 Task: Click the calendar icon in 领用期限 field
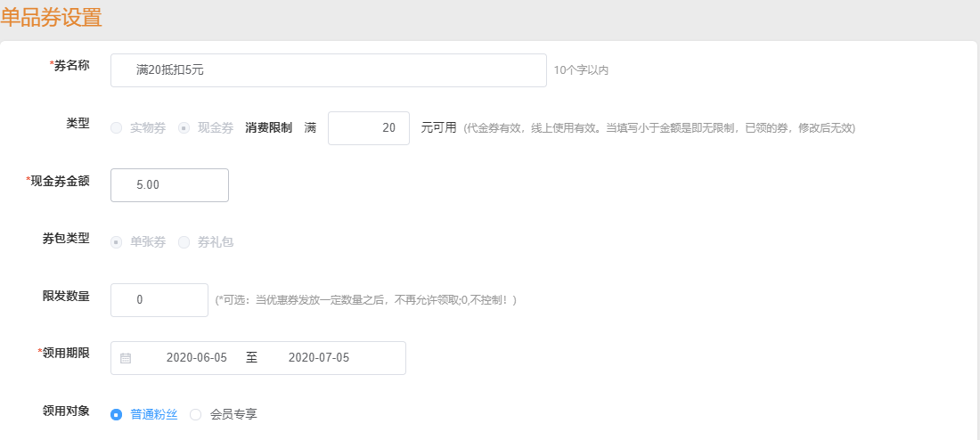click(126, 358)
